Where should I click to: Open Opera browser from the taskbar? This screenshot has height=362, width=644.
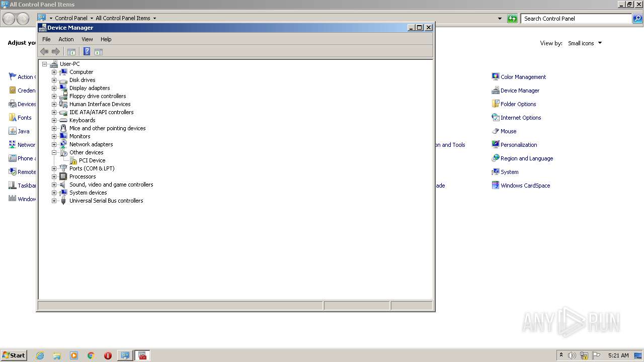[108, 355]
